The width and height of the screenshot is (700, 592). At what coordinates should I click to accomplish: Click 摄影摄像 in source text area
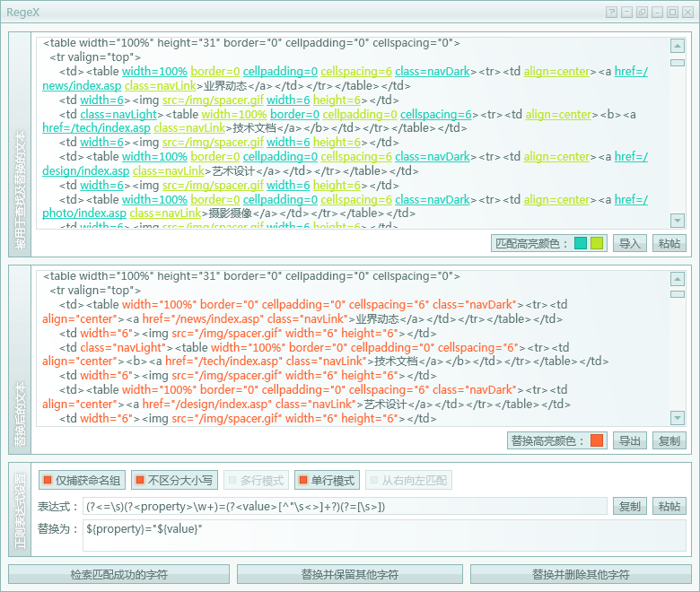click(231, 213)
